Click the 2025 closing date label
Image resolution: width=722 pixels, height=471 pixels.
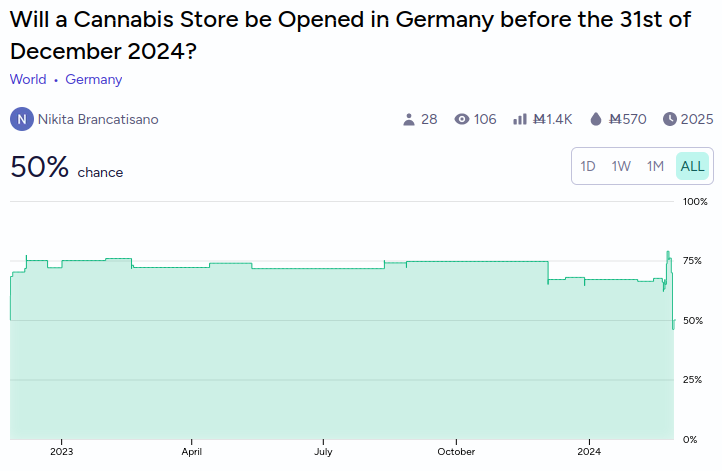(x=697, y=119)
